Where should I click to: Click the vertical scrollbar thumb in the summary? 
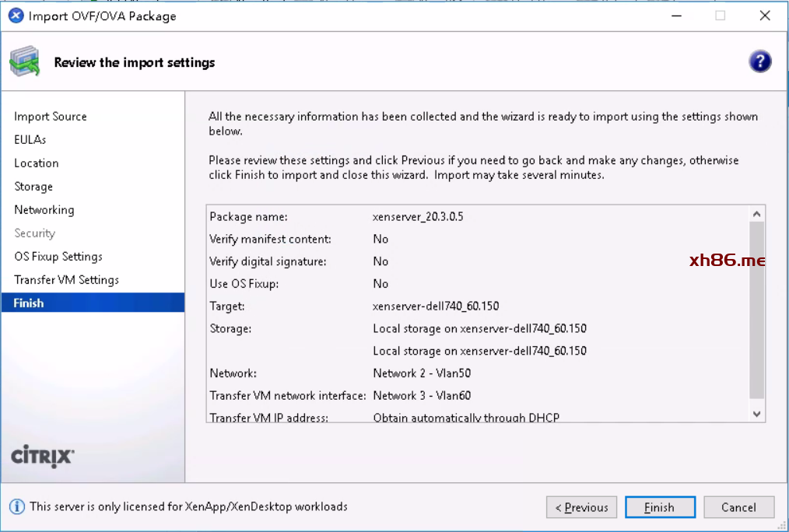pyautogui.click(x=756, y=311)
